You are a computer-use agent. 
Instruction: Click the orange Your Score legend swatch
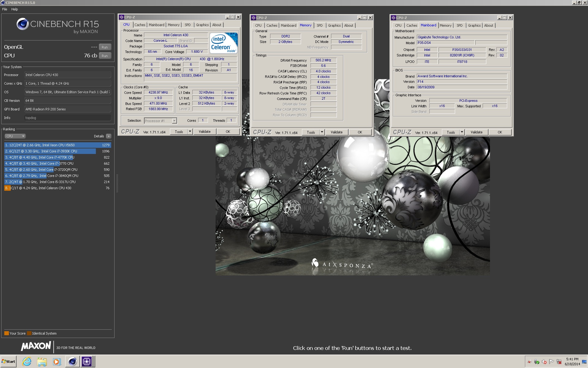[x=6, y=333]
